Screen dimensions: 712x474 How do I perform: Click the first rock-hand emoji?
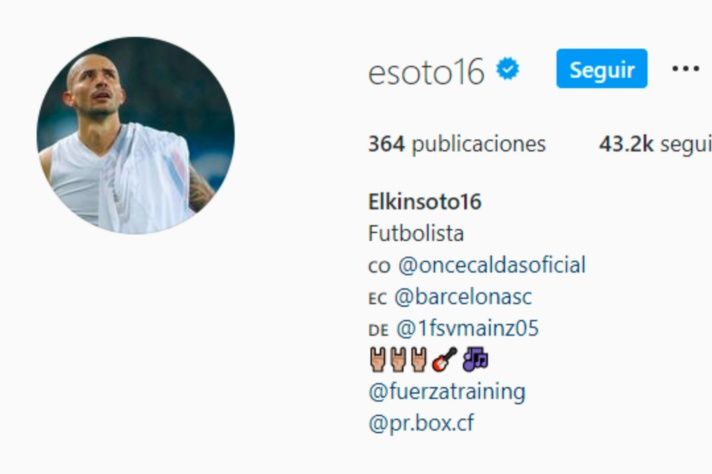click(x=377, y=360)
